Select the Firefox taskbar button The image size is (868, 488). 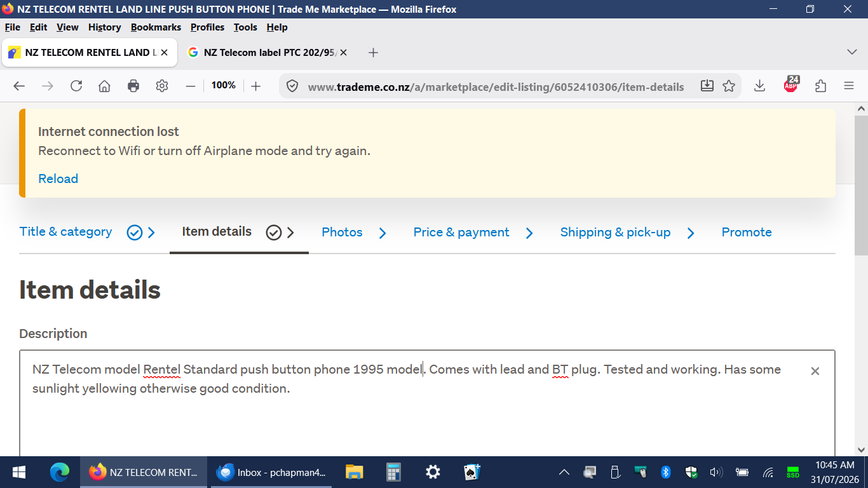click(144, 472)
